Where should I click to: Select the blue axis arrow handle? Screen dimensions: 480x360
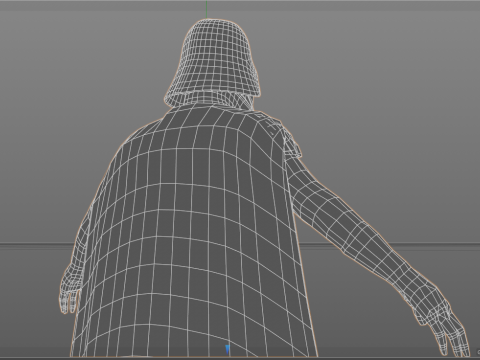click(x=227, y=350)
